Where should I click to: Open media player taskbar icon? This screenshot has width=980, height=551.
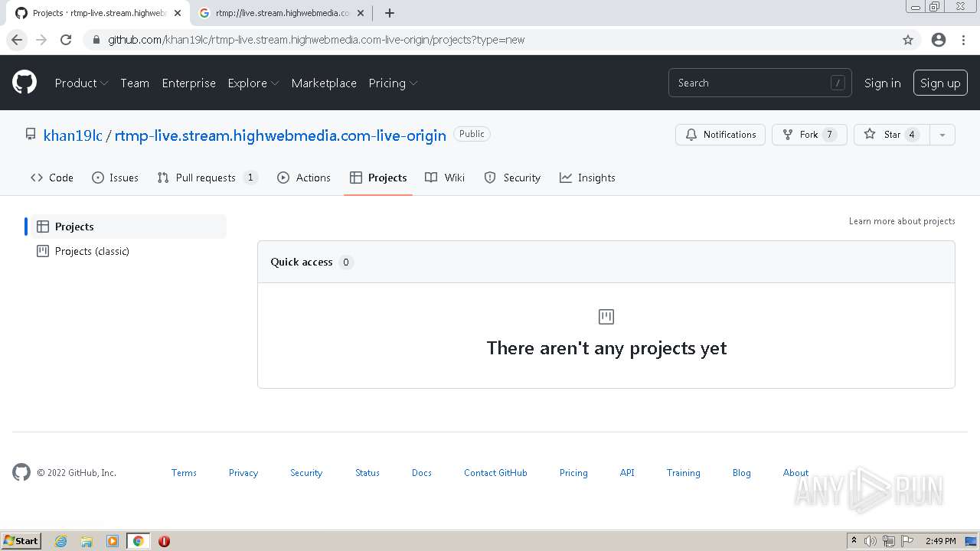coord(113,541)
